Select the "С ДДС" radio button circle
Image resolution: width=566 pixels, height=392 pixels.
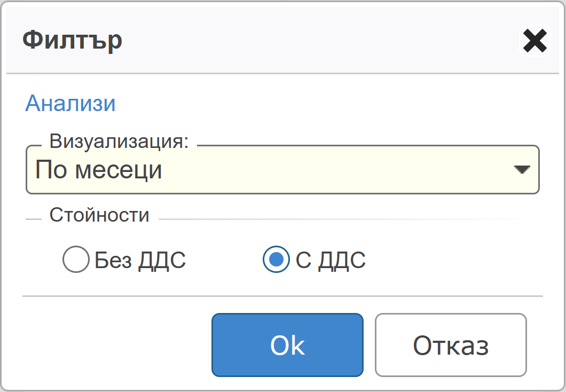click(x=276, y=261)
